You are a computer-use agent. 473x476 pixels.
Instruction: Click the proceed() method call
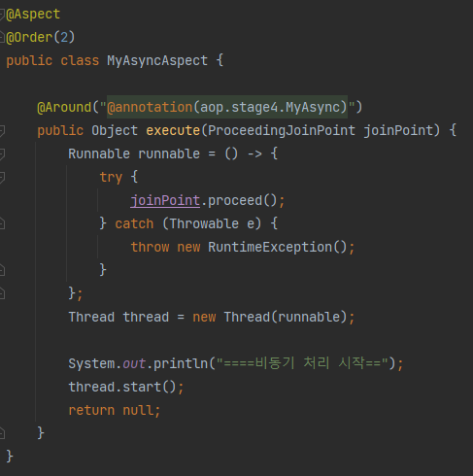[x=243, y=201]
